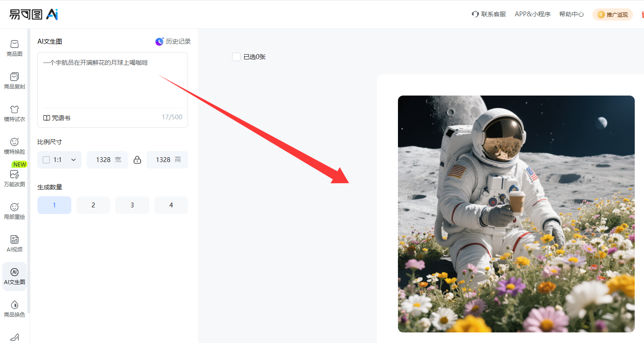
Task: Open the 商品图 sidebar tool
Action: pyautogui.click(x=15, y=48)
